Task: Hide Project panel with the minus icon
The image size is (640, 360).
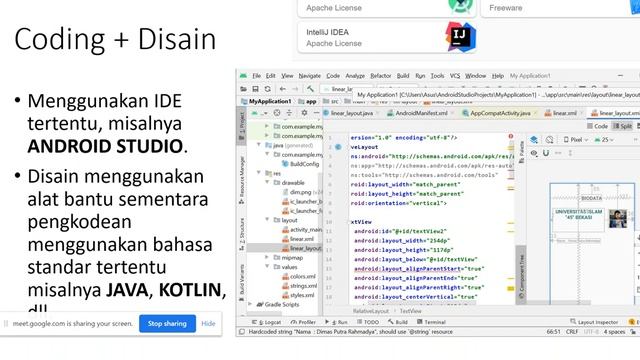Action: click(x=316, y=113)
